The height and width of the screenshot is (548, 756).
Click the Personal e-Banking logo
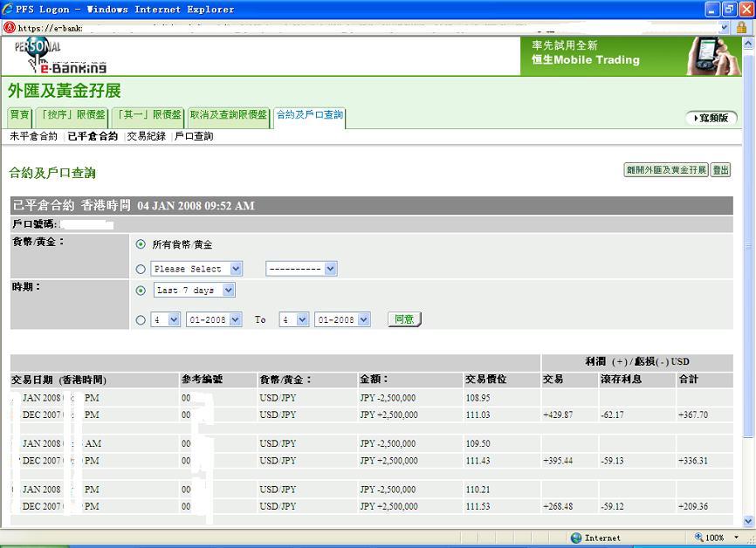[59, 57]
